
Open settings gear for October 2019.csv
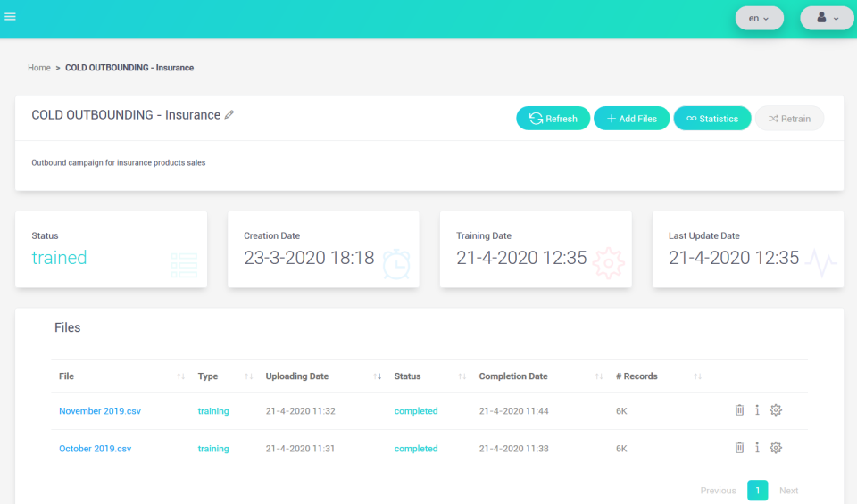click(776, 448)
